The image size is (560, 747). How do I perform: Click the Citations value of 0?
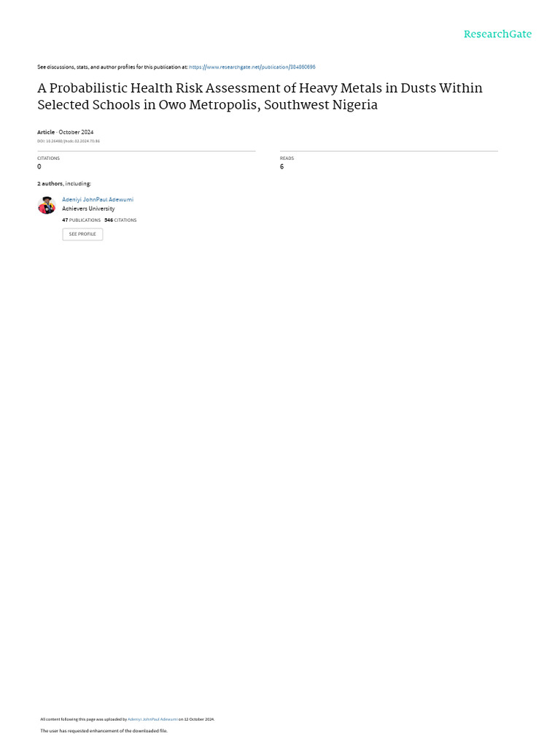tap(39, 166)
